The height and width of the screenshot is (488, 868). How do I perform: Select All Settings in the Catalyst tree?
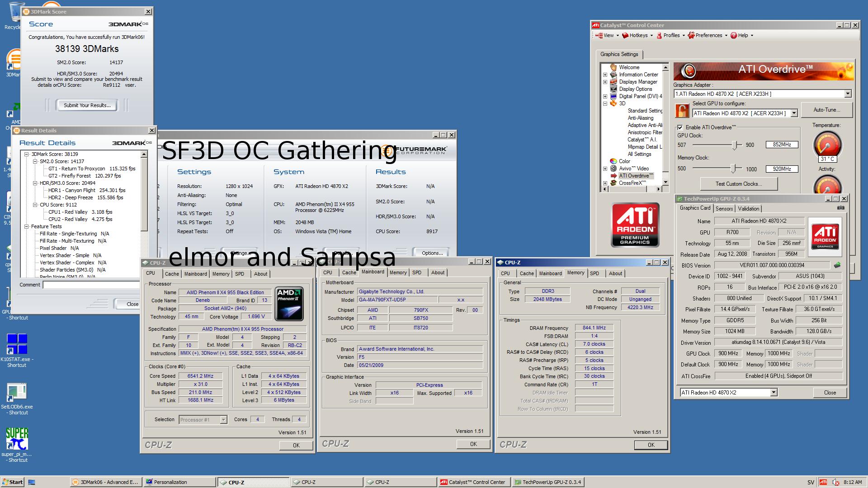639,154
